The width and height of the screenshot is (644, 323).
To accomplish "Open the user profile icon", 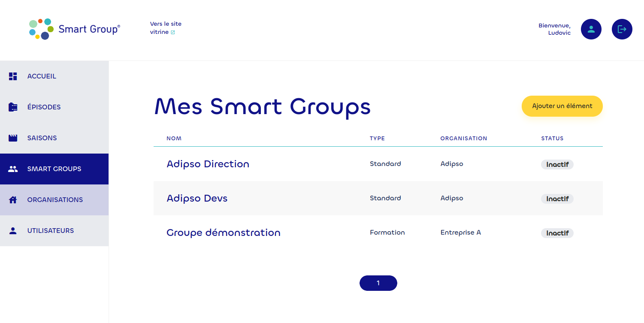I will pyautogui.click(x=591, y=29).
